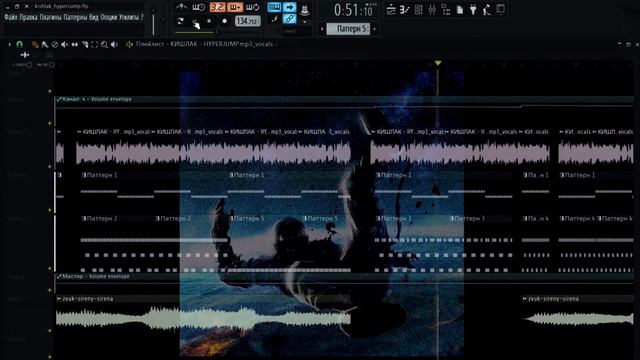Toggle the metronome icon
The image size is (640, 360).
tap(182, 7)
